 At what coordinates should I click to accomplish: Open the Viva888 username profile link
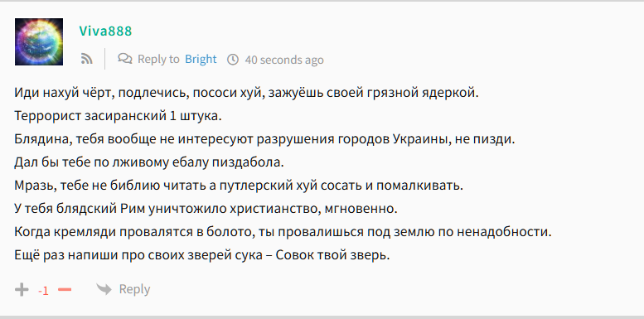point(105,31)
